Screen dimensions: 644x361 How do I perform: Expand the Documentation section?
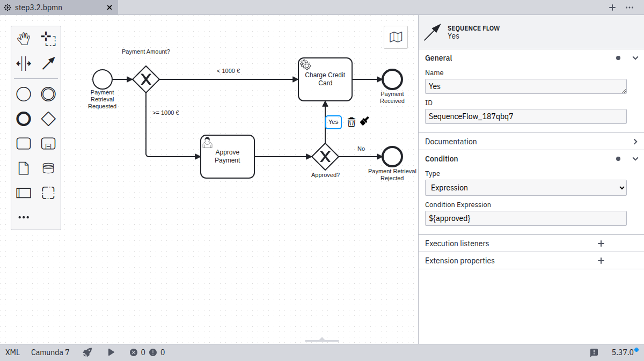click(635, 142)
